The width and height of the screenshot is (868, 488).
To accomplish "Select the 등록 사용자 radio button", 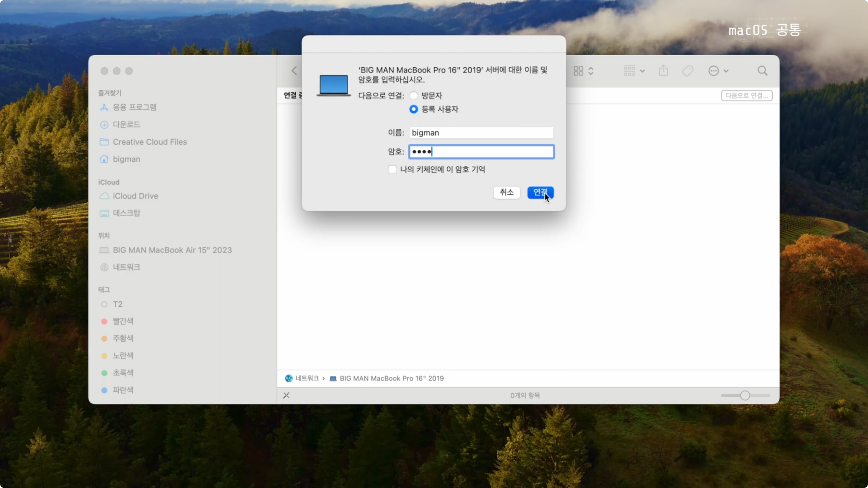I will [x=413, y=109].
